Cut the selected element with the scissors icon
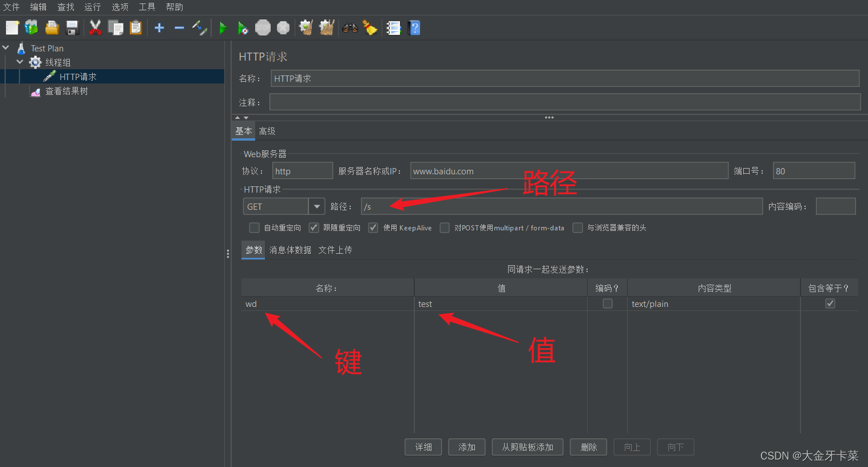 click(95, 27)
